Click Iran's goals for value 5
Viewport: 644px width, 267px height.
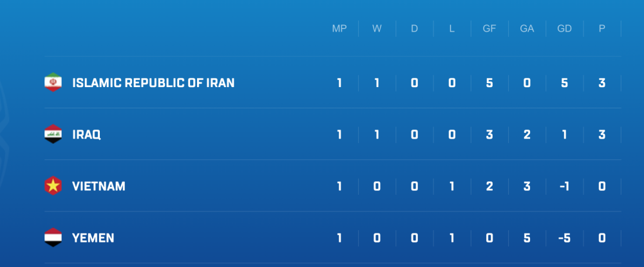489,83
